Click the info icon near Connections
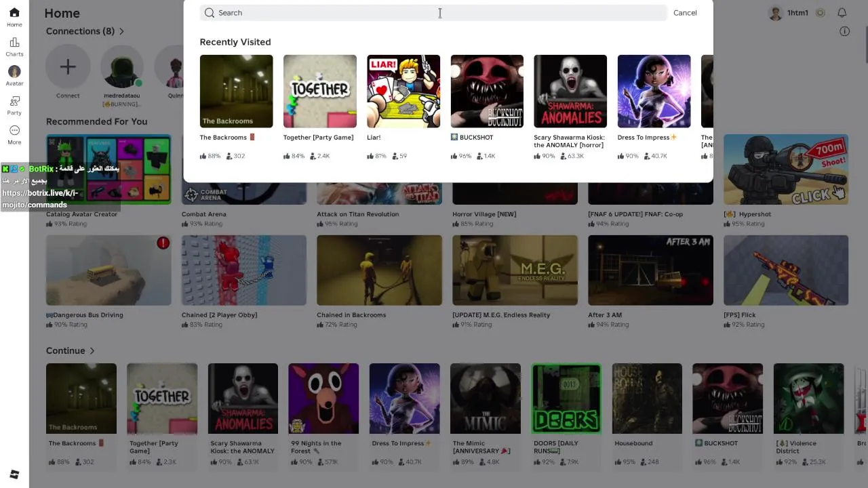 click(x=844, y=31)
